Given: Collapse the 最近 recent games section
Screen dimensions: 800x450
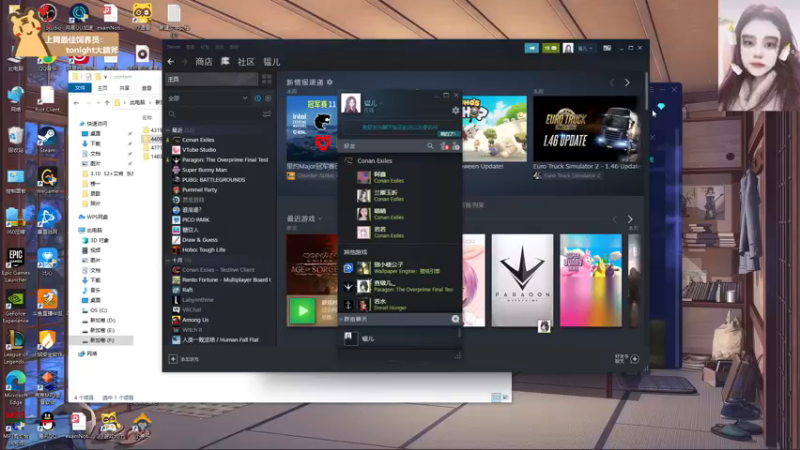Looking at the screenshot, I should pyautogui.click(x=168, y=130).
